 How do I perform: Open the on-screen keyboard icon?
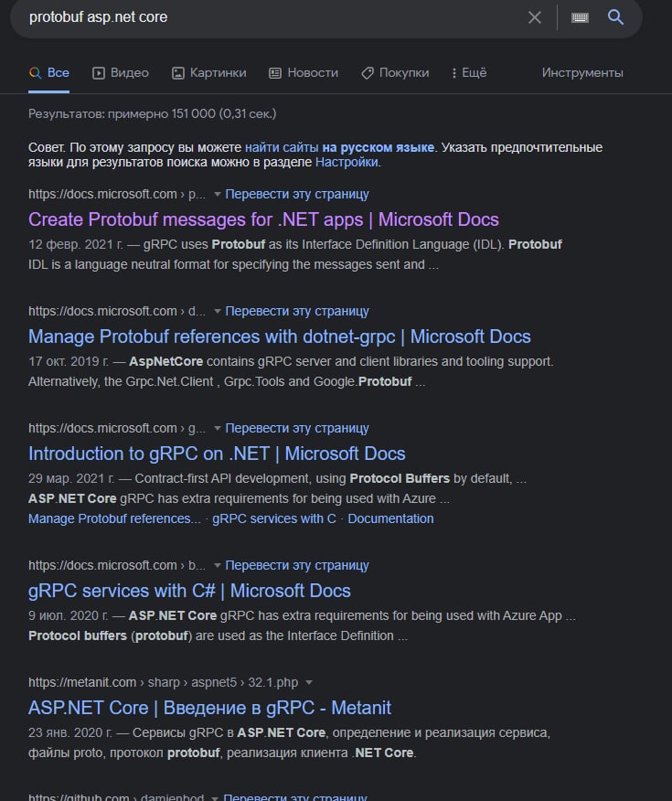tap(580, 17)
